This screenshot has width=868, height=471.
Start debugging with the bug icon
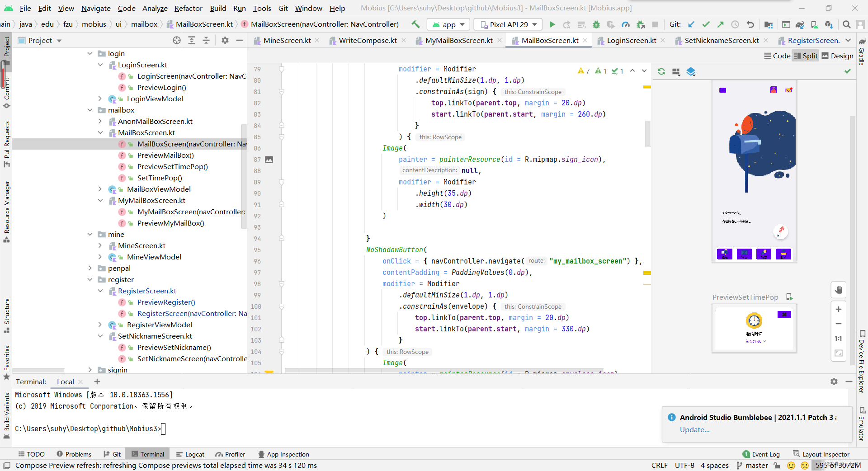pos(596,24)
